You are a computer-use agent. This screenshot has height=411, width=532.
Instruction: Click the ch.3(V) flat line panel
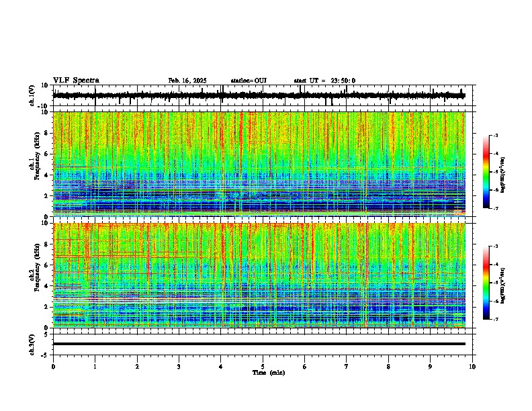pyautogui.click(x=264, y=345)
